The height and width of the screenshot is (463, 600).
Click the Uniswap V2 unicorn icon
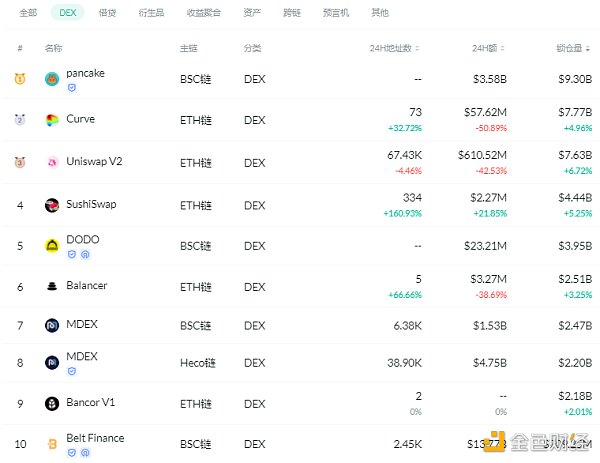point(52,162)
